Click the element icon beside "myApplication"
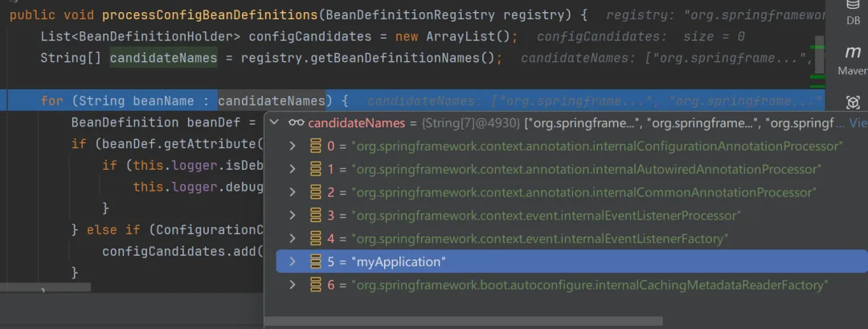The image size is (868, 329). point(317,262)
